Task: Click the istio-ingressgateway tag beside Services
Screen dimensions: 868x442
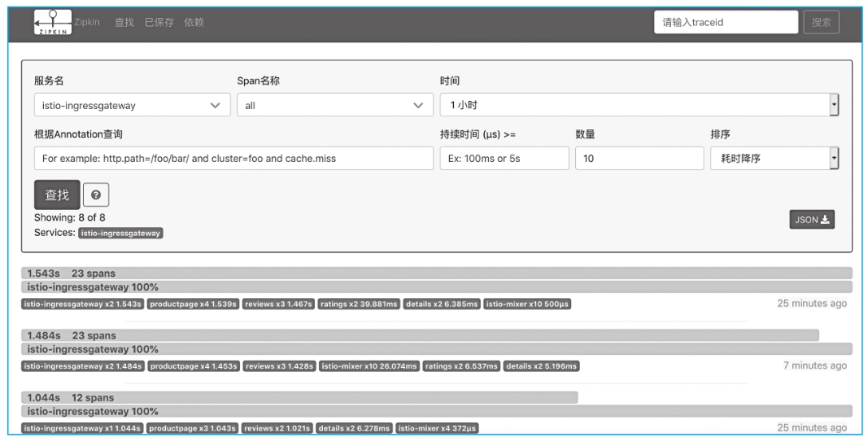Action: point(121,233)
